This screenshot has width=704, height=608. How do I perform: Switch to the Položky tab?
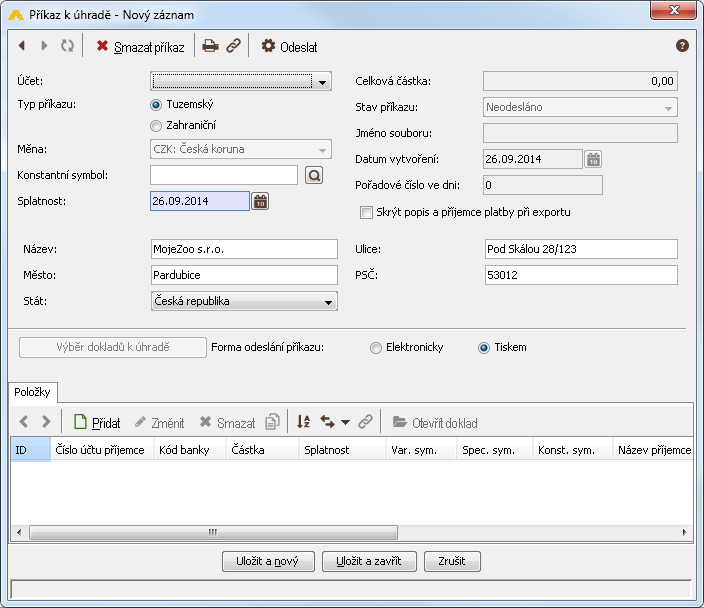[32, 392]
